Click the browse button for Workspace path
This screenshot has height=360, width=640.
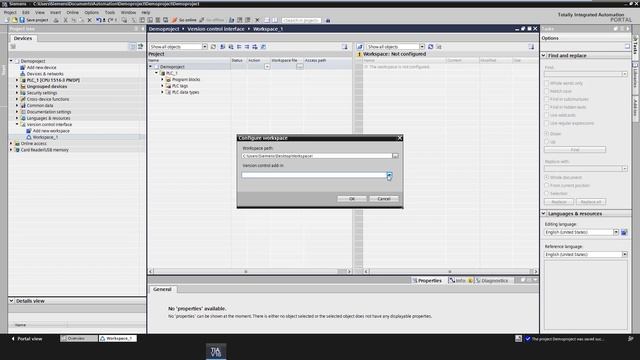(395, 156)
